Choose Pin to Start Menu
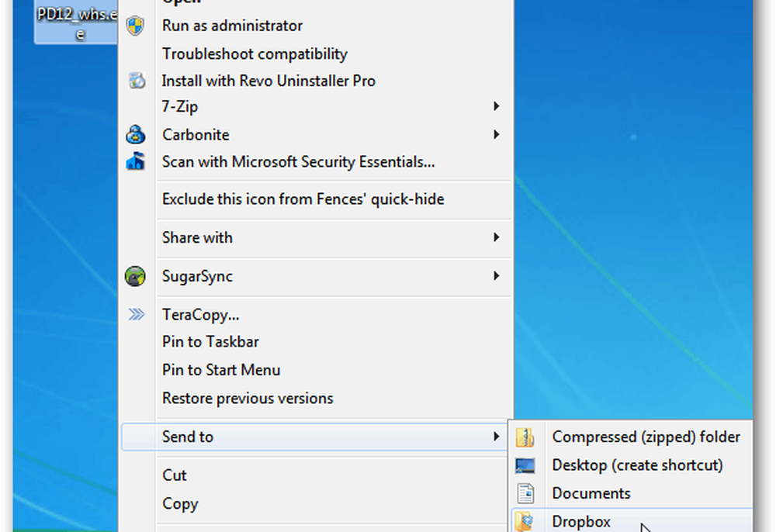This screenshot has width=776, height=532. 315,370
